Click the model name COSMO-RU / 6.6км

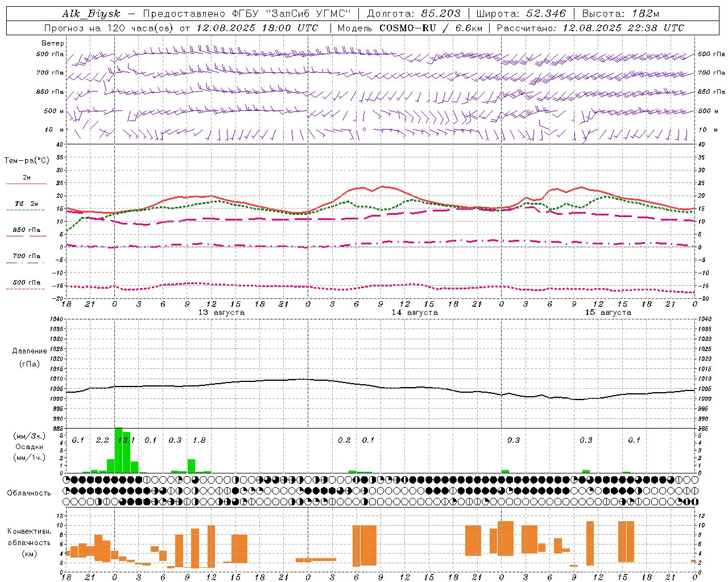click(431, 28)
